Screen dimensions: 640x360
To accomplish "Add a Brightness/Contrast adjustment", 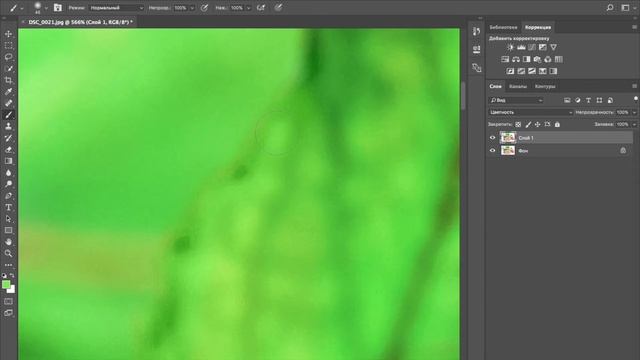I will pos(510,47).
